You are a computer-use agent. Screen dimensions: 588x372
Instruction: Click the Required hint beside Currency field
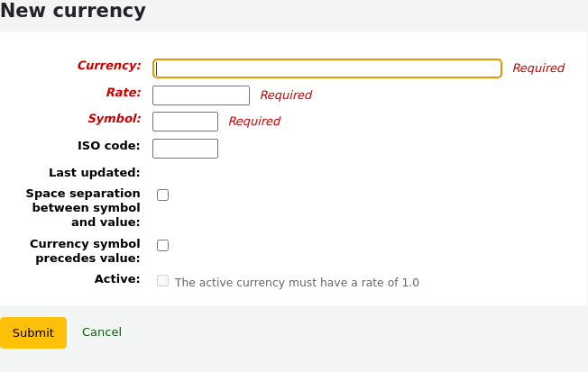(538, 68)
